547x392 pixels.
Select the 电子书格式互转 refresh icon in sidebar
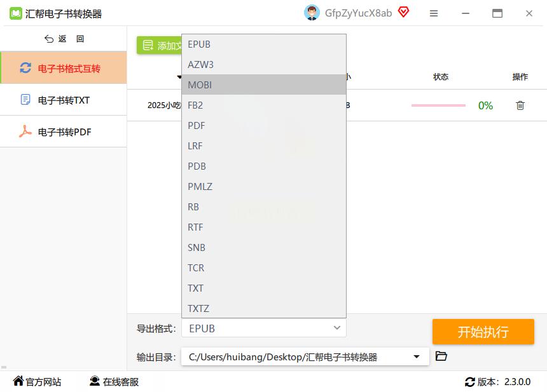click(x=25, y=68)
